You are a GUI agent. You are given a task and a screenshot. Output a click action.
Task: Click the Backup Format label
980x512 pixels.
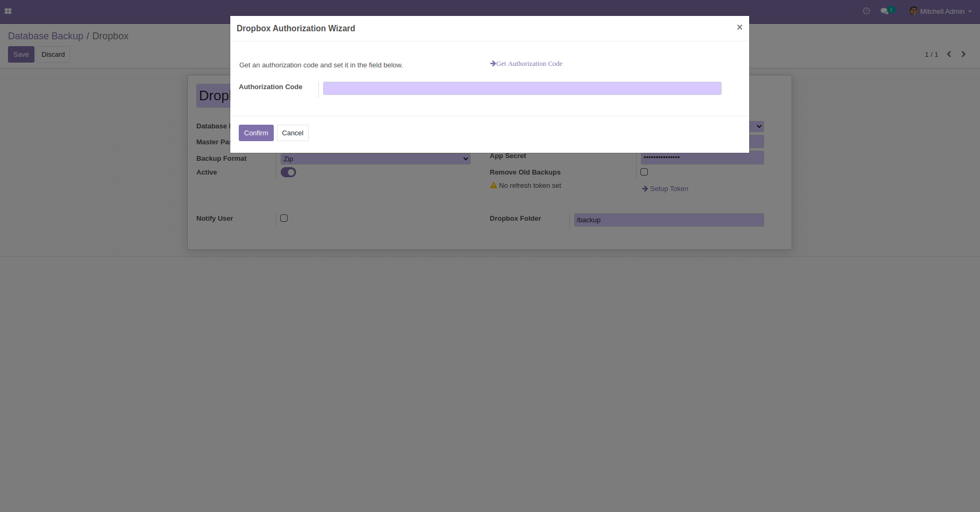pos(221,159)
